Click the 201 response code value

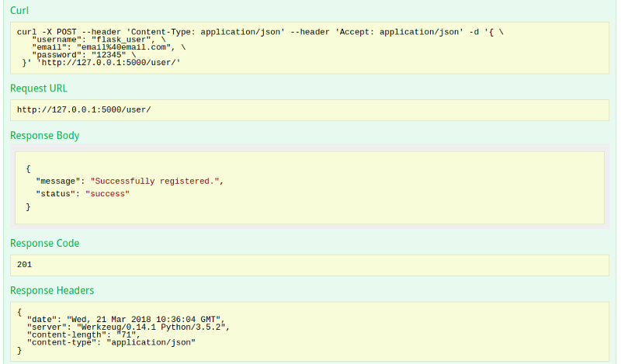click(x=24, y=265)
